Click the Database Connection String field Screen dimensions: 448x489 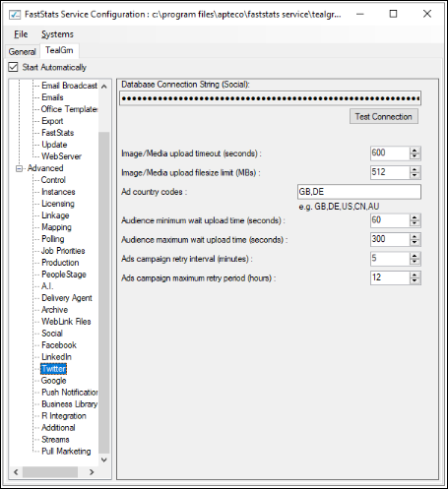tap(270, 98)
